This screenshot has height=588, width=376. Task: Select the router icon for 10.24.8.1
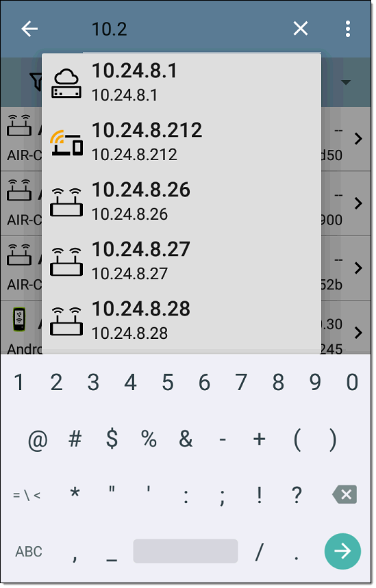point(66,84)
